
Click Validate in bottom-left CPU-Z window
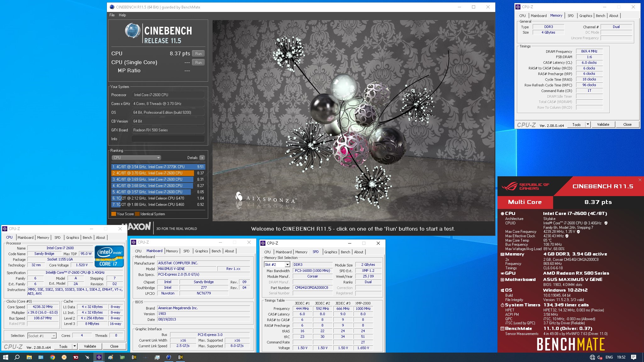[x=90, y=346]
